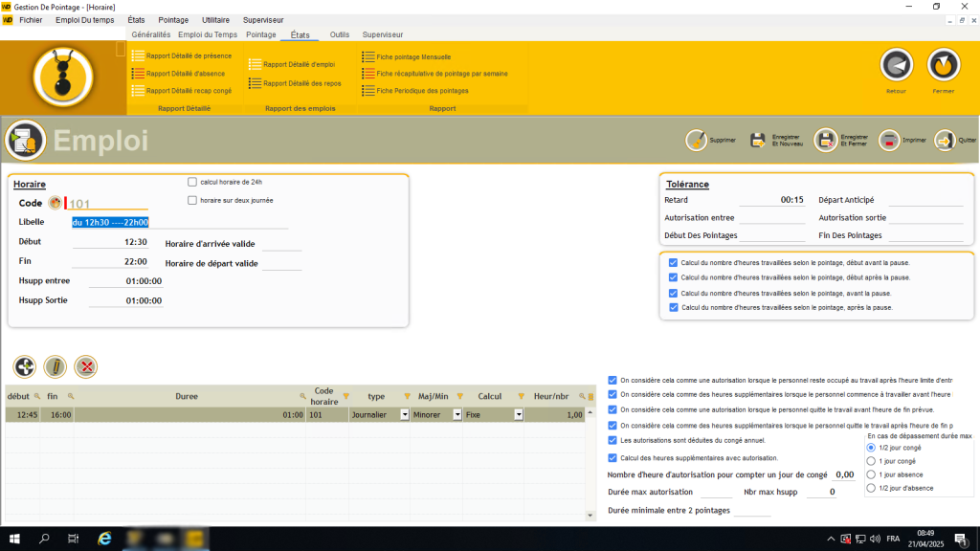
Task: Uncheck Calcul des heures supplémentaires avec autorisation
Action: 612,457
